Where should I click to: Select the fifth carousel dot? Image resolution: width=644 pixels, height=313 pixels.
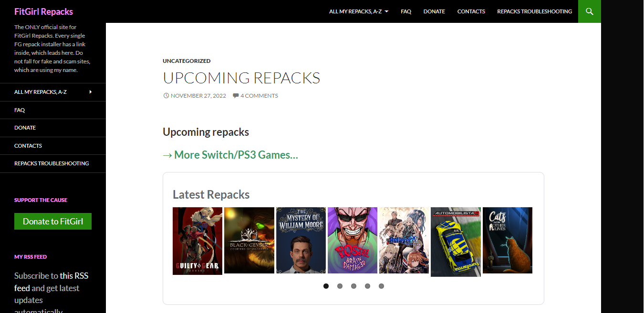(381, 286)
